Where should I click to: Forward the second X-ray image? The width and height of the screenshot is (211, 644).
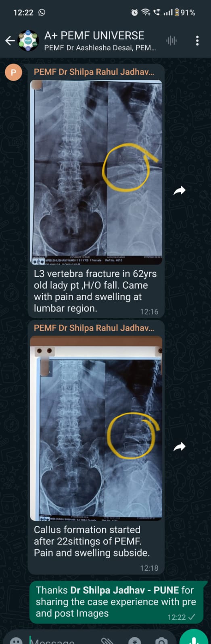(x=179, y=446)
